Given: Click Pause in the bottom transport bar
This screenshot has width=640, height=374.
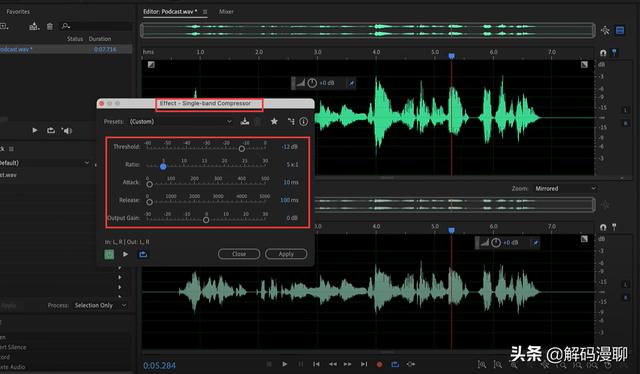Looking at the screenshot, I should pos(301,364).
